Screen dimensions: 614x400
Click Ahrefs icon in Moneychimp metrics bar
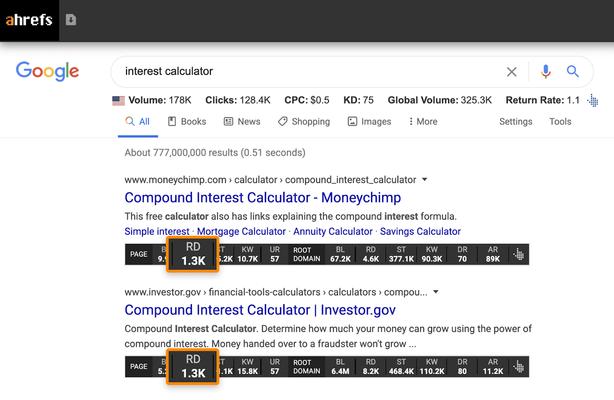pos(518,255)
